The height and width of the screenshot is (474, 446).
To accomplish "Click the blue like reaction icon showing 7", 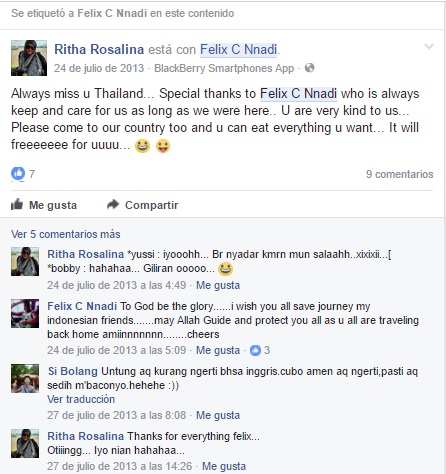I will (x=18, y=174).
